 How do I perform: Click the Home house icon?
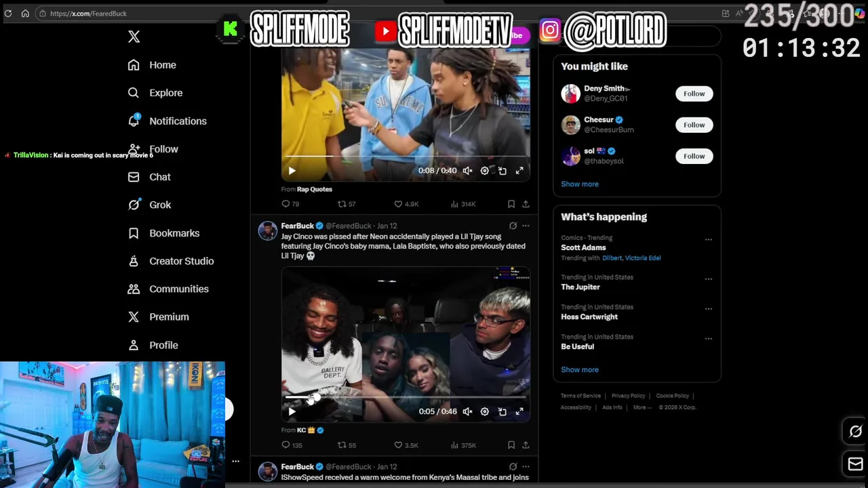click(134, 65)
